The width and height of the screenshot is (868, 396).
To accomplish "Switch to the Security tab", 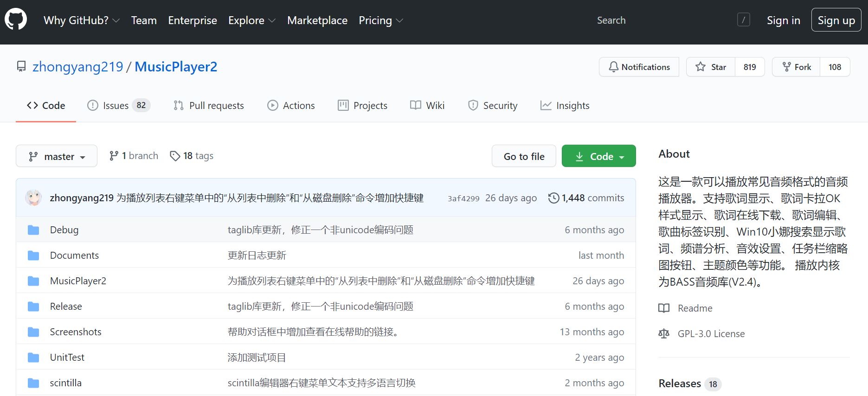I will pos(493,106).
